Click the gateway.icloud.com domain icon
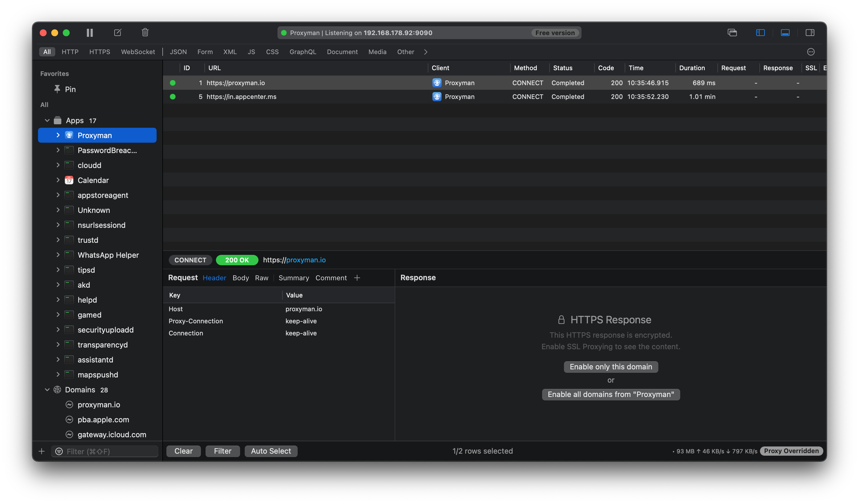 click(69, 435)
